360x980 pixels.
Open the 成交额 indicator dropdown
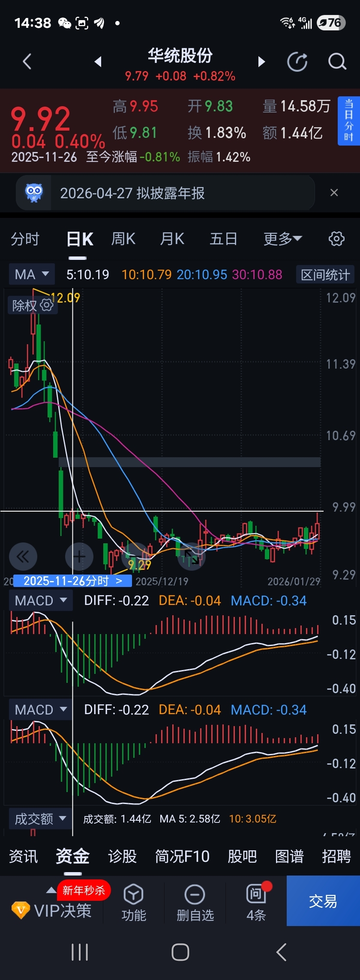[41, 819]
